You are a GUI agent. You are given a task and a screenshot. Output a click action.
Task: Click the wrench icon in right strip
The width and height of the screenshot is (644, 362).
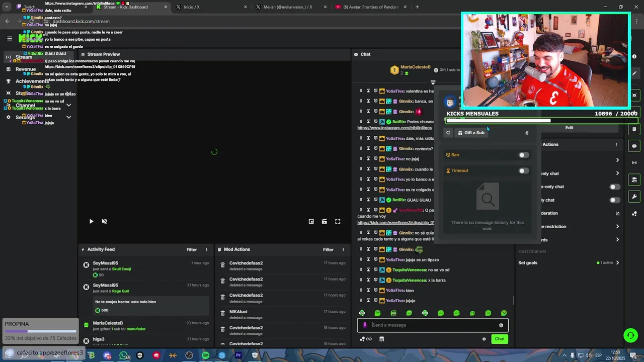click(x=634, y=197)
